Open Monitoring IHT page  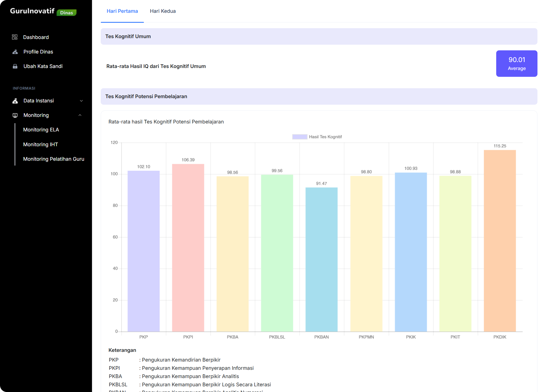[40, 145]
